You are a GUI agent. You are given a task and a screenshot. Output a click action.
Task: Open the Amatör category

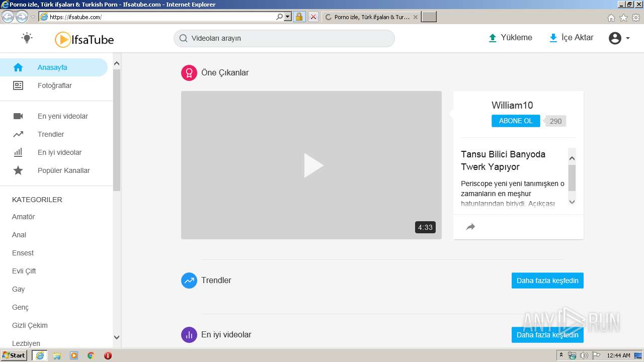coord(24,217)
